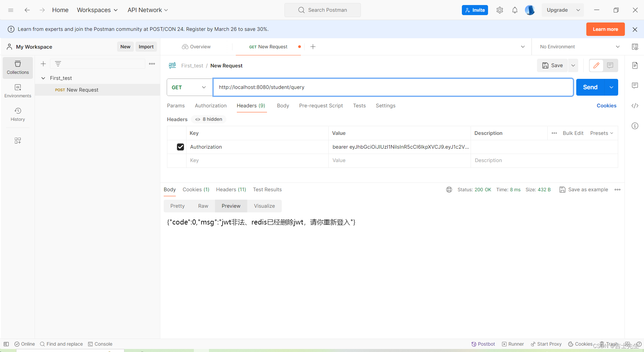The image size is (644, 352).
Task: Open the environment quick look icon
Action: [635, 47]
